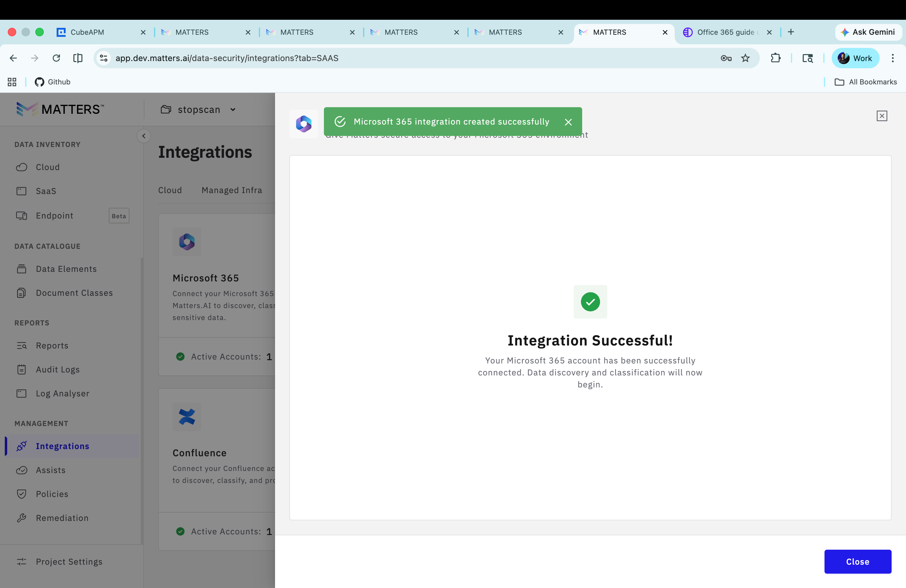Click the Integrations plug icon
The image size is (906, 588).
click(x=22, y=446)
